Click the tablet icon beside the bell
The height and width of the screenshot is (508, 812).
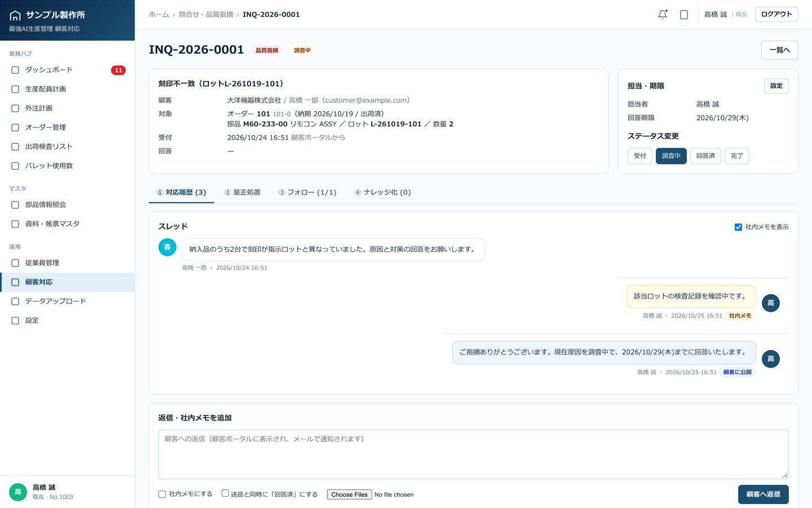pos(684,15)
